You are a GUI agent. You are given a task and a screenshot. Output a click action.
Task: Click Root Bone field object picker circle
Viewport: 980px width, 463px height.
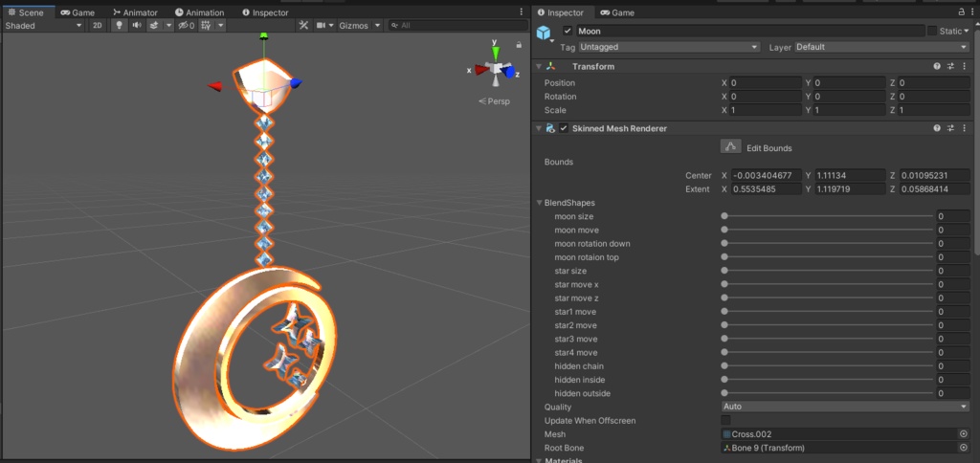click(x=963, y=448)
